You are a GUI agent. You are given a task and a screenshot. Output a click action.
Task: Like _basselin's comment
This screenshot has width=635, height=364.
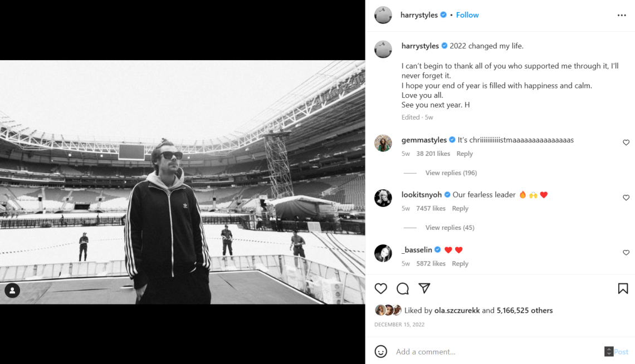[626, 253]
